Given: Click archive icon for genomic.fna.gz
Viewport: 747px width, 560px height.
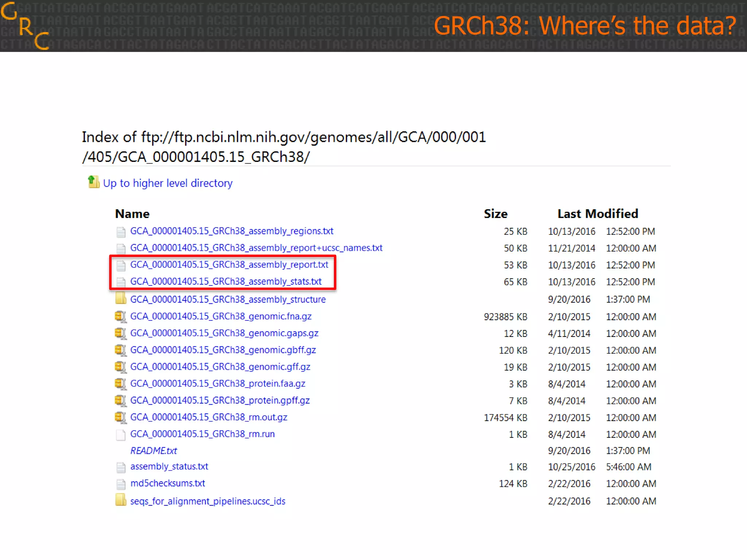Looking at the screenshot, I should point(121,316).
